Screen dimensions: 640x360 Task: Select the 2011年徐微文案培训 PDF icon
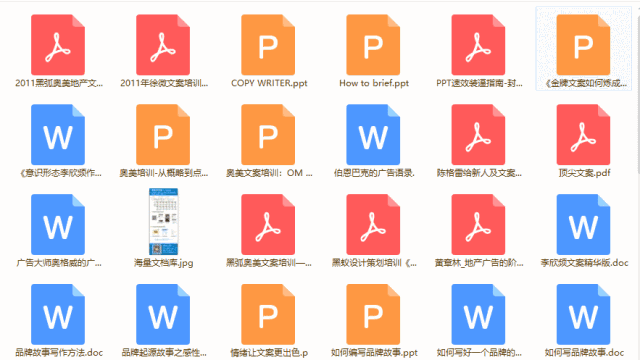coord(163,45)
